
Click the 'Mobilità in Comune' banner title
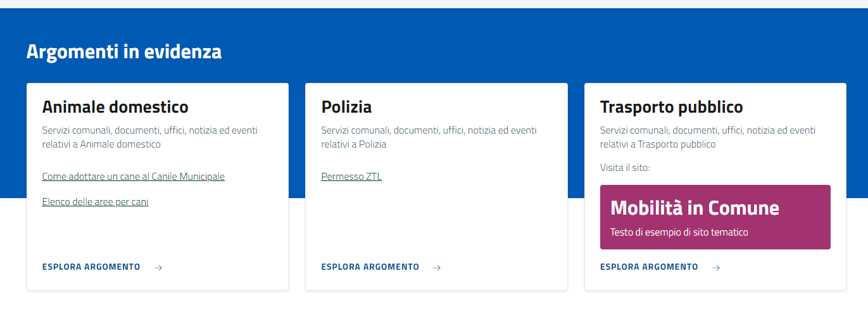pyautogui.click(x=695, y=208)
